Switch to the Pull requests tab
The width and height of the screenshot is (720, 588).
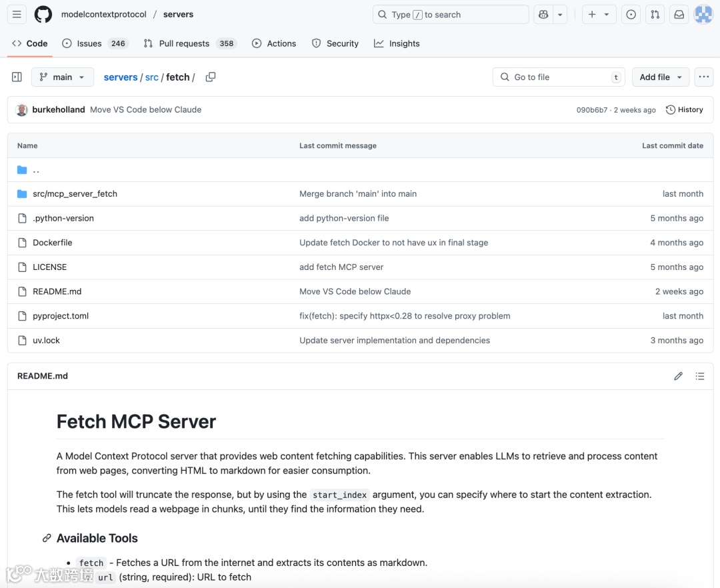coord(190,43)
